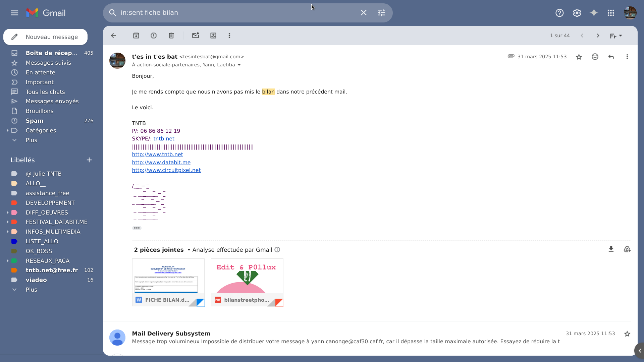Delete the conversation with trash icon
The width and height of the screenshot is (644, 362).
(x=171, y=36)
